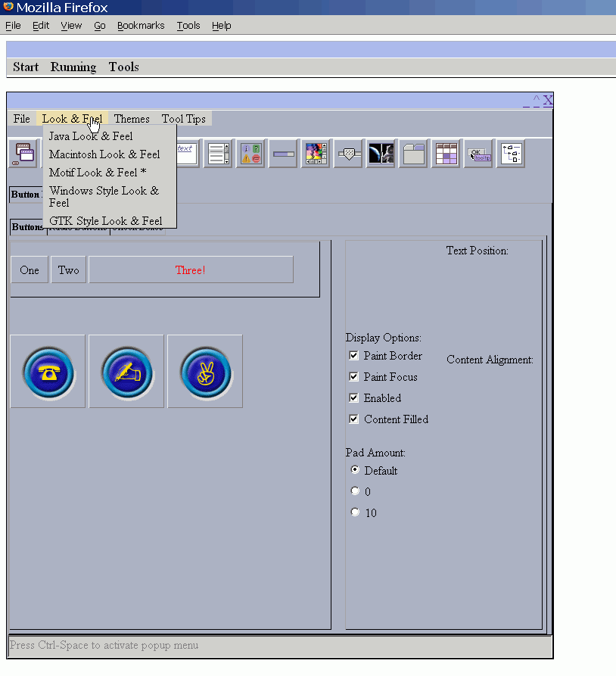This screenshot has height=676, width=616.
Task: Click the telephone image button
Action: tap(48, 372)
